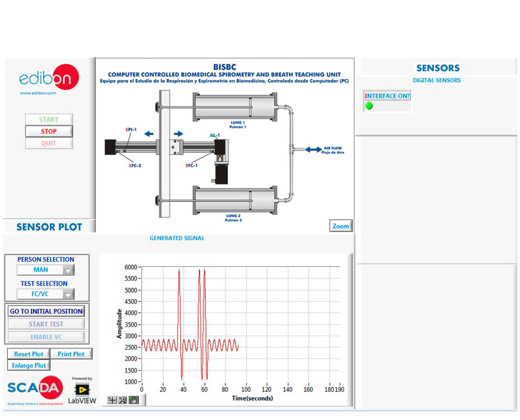Click the right-pointing blue arrow in diagram
Image resolution: width=520 pixels, height=420 pixels.
coord(178,134)
